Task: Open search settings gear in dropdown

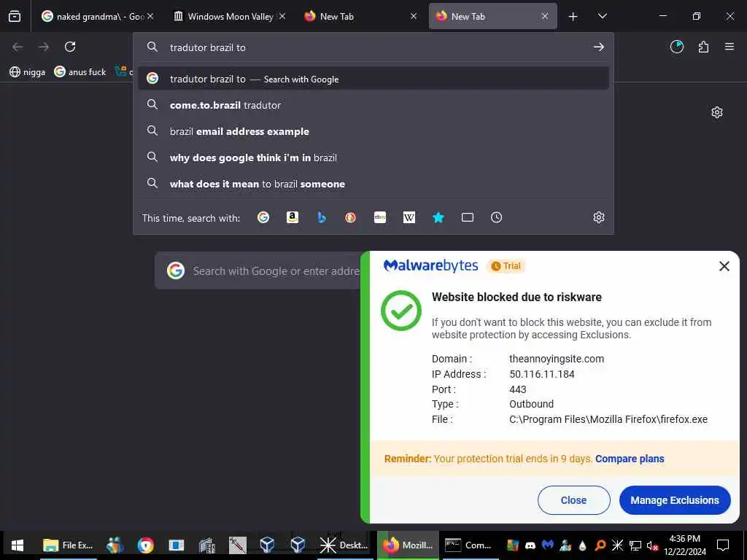Action: [599, 217]
